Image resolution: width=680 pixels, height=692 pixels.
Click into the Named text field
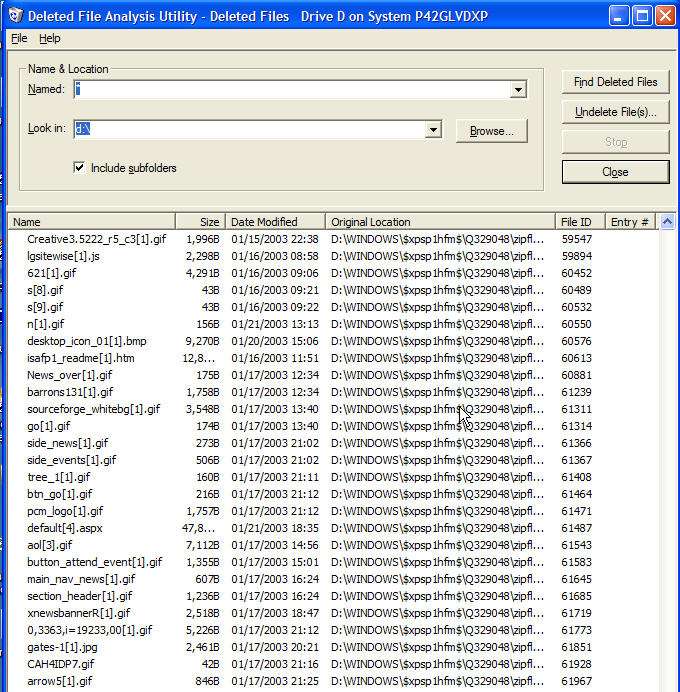pyautogui.click(x=292, y=90)
